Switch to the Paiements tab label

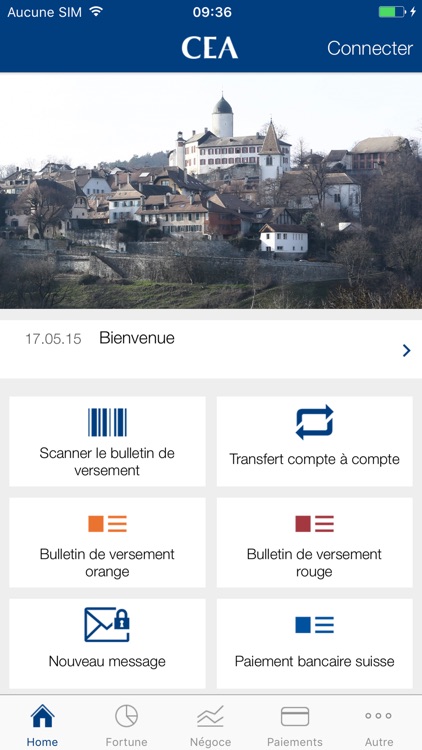pyautogui.click(x=295, y=742)
